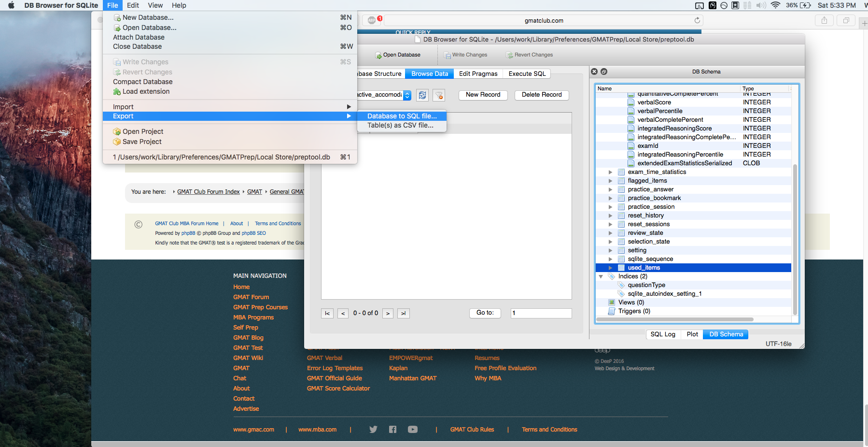Click the previous page arrow button
The image size is (868, 447).
tap(343, 313)
